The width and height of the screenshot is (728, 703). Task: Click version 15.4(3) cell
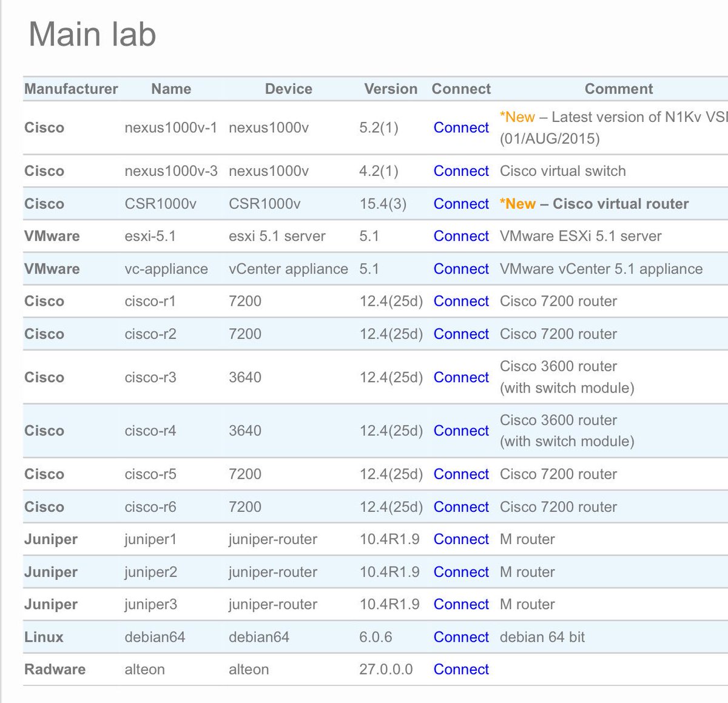point(383,204)
